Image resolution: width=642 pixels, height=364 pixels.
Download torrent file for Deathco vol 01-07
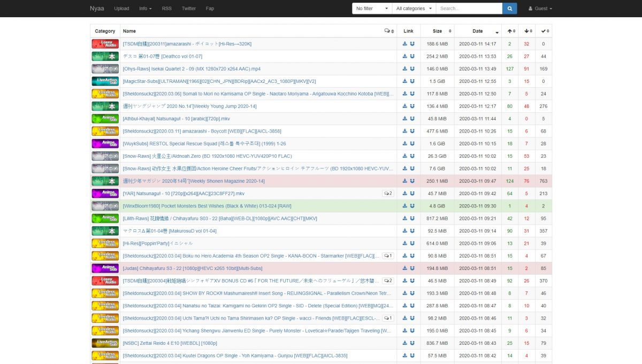click(405, 56)
